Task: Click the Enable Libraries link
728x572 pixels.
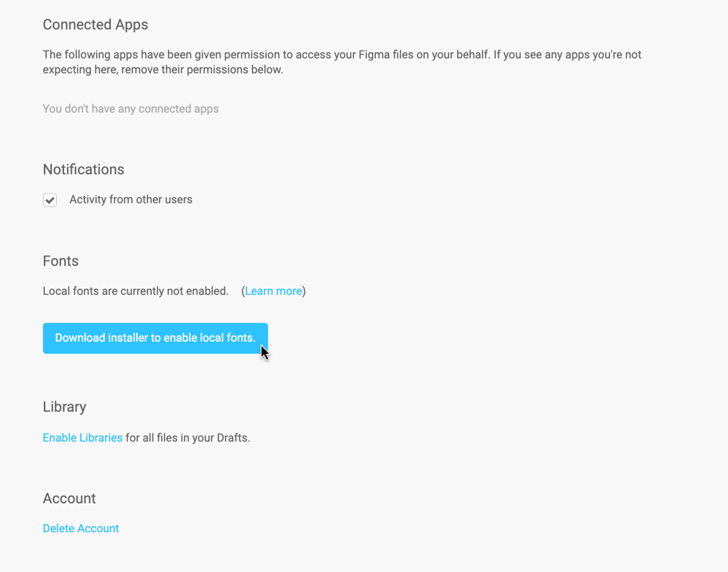Action: tap(83, 438)
